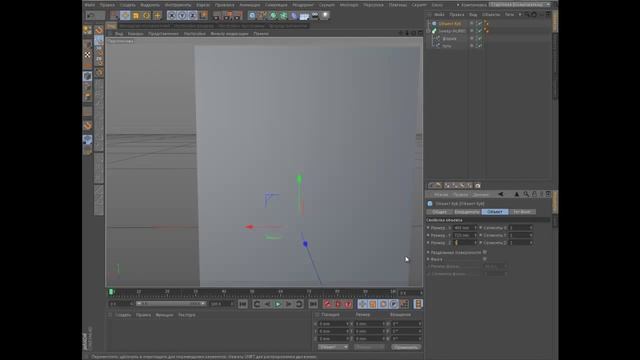Open the Объект dropdown in coordinates panel
640x360 pixels.
pyautogui.click(x=333, y=347)
